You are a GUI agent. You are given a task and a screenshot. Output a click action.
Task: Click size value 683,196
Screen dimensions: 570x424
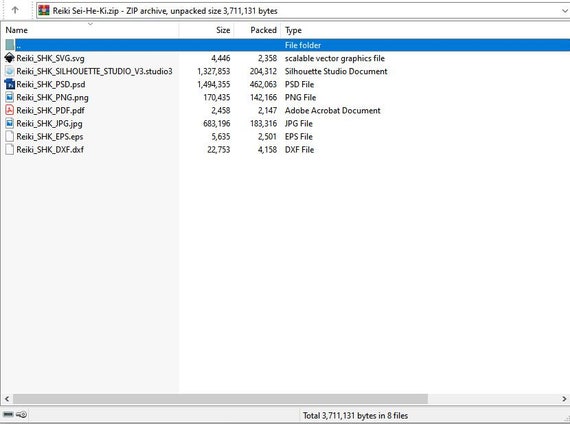pos(217,124)
